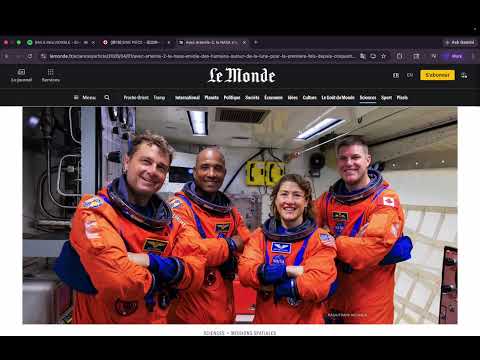Open Le Goût du Monde section
Viewport: 480px width, 360px height.
pos(338,98)
